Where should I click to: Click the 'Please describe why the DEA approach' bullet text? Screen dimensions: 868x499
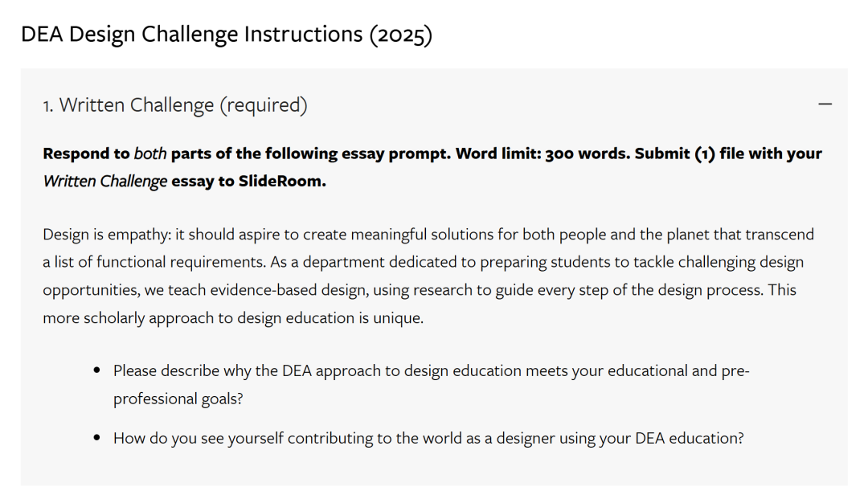432,384
